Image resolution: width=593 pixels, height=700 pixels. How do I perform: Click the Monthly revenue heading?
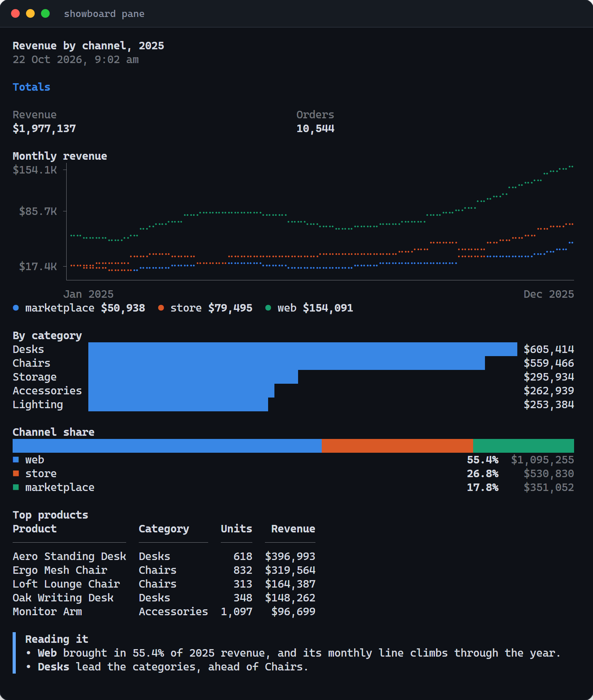click(x=60, y=156)
